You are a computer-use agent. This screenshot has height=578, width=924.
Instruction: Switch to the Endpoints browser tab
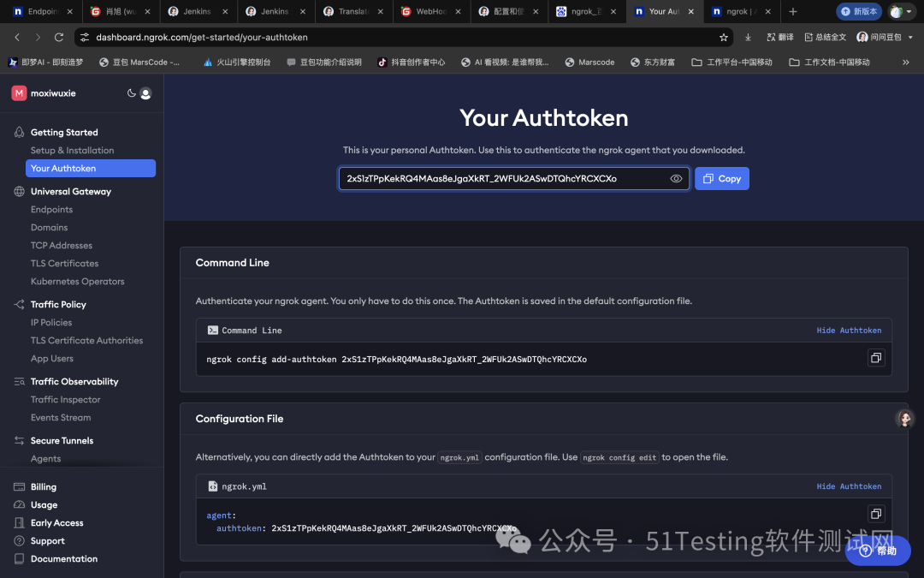tap(43, 11)
